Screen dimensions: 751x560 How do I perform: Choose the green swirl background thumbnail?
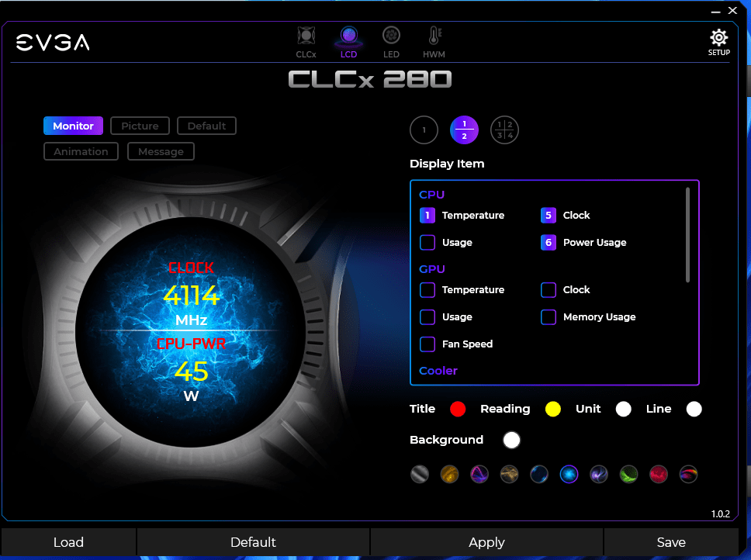[x=629, y=475]
